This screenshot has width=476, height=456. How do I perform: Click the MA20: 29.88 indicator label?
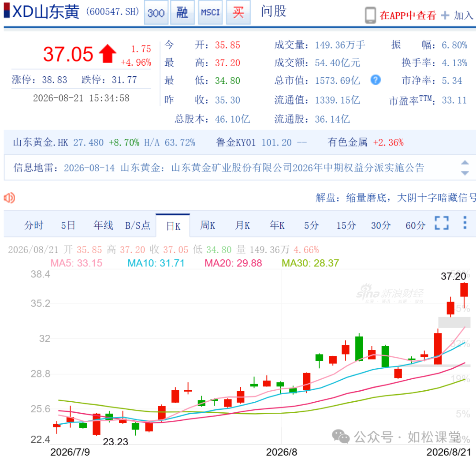coord(233,263)
